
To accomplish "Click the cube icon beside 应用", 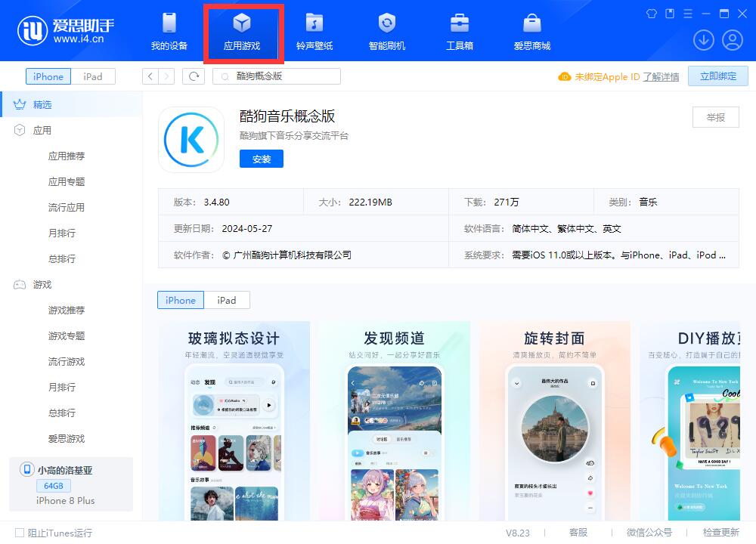I will click(x=20, y=130).
